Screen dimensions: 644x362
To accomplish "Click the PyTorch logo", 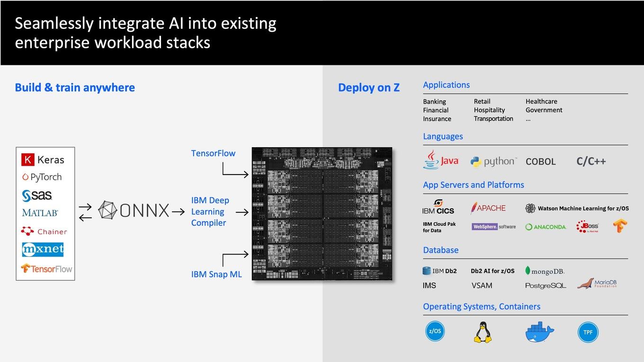I will [x=42, y=177].
